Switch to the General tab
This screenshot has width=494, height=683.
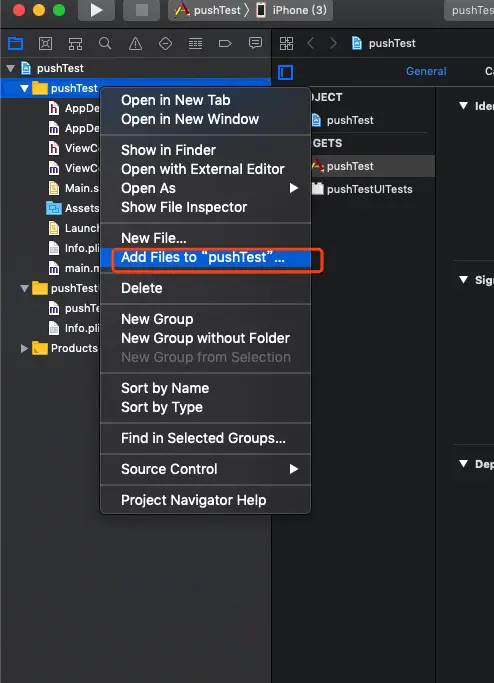pyautogui.click(x=426, y=71)
